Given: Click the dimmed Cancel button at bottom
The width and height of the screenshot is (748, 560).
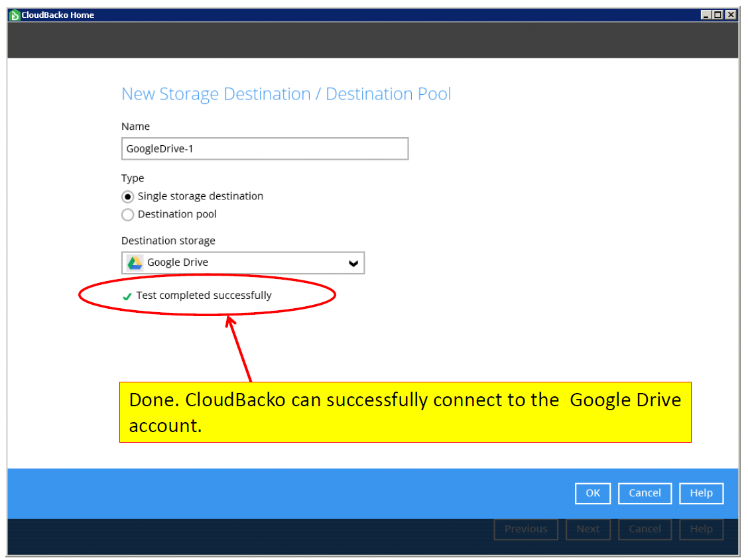Looking at the screenshot, I should [645, 530].
